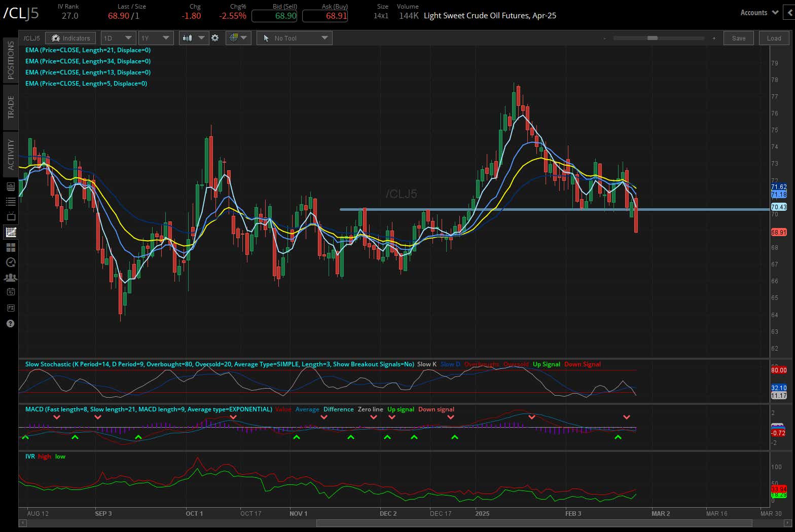Click the chart zoom slider handle

click(x=653, y=38)
